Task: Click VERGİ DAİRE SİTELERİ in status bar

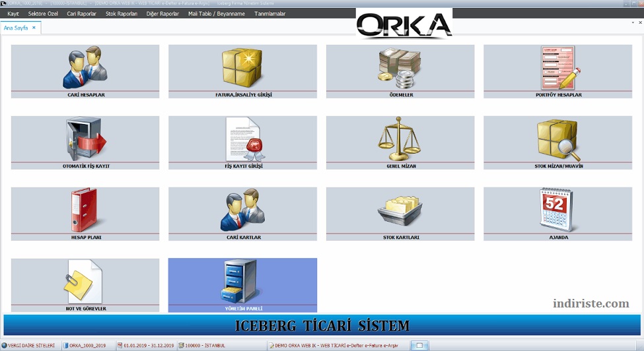Action: click(31, 346)
